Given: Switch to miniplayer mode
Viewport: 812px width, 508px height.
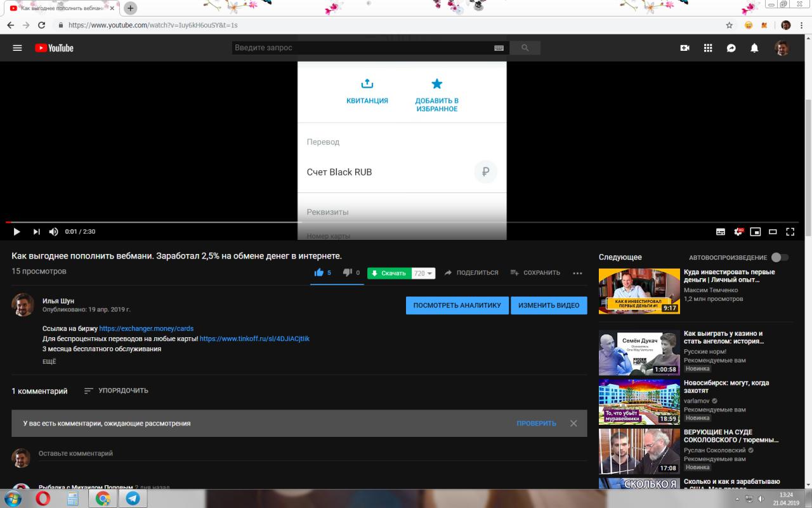Looking at the screenshot, I should 756,232.
